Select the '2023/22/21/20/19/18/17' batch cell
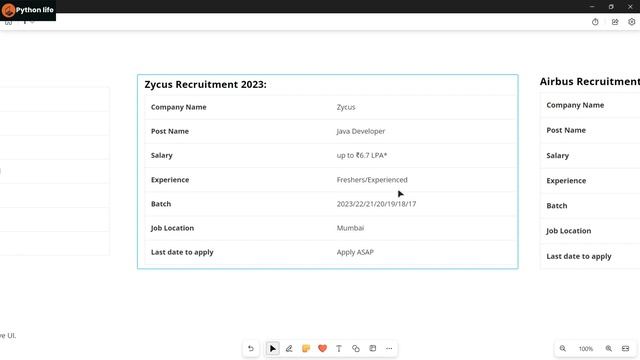640x360 pixels. point(376,204)
